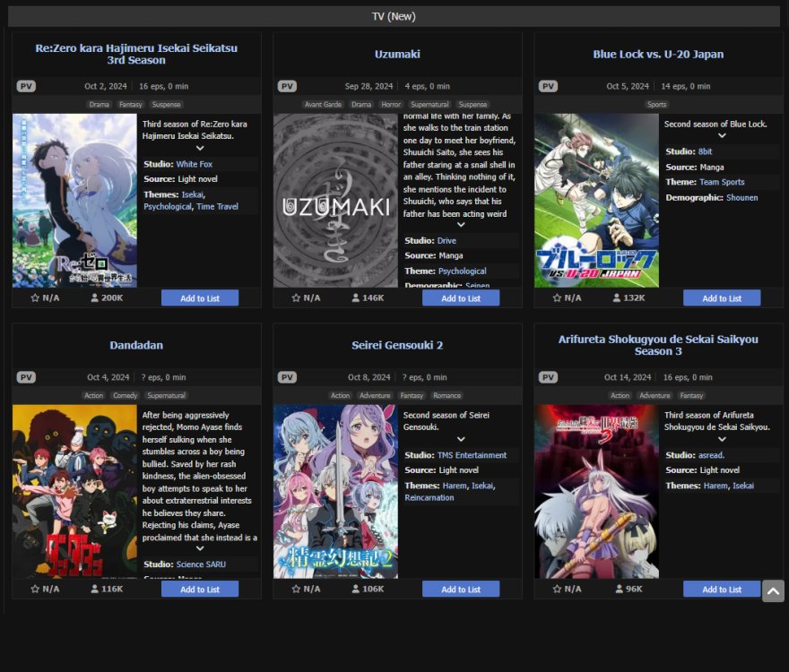Open the Dandadan title link
This screenshot has width=789, height=672.
136,346
